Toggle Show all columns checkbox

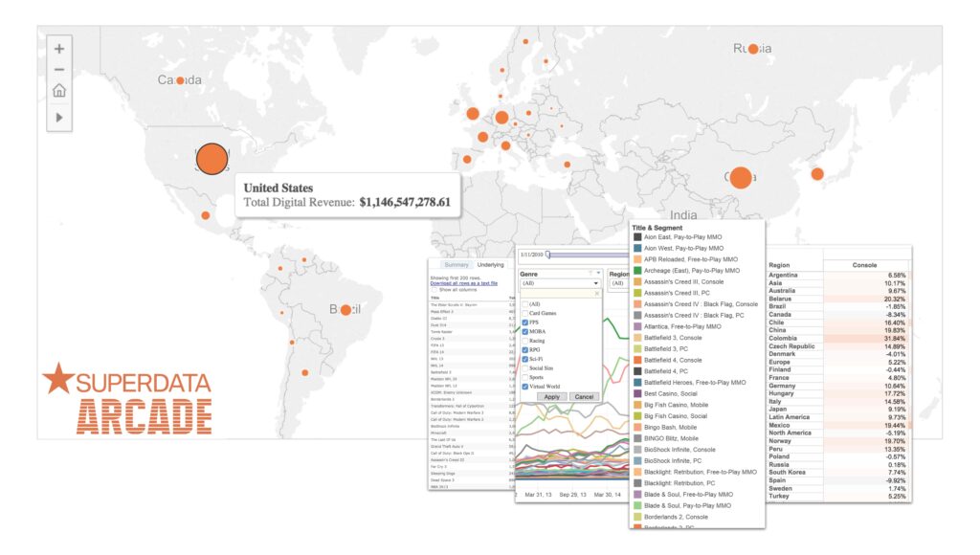[434, 290]
